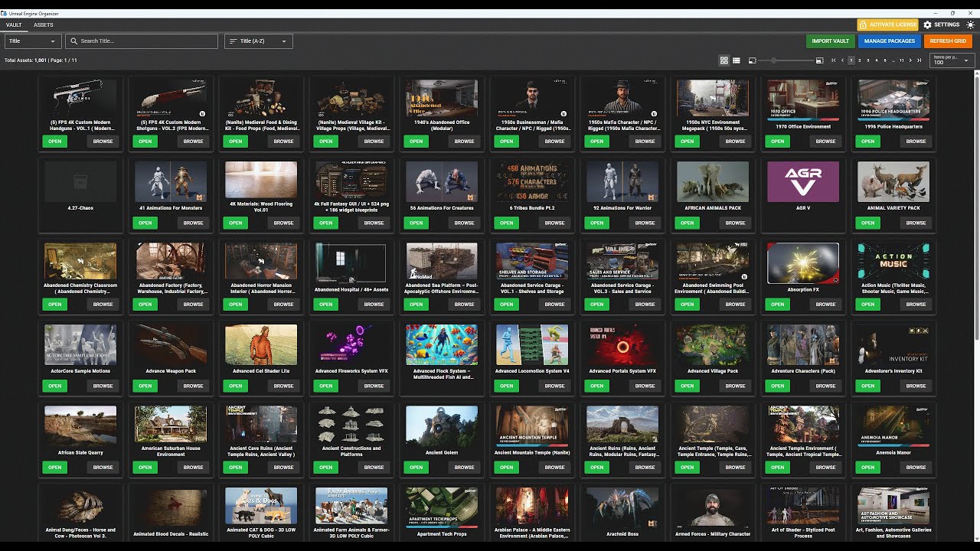This screenshot has height=551, width=980.
Task: Browse American Suburban House Environment
Action: pos(193,467)
